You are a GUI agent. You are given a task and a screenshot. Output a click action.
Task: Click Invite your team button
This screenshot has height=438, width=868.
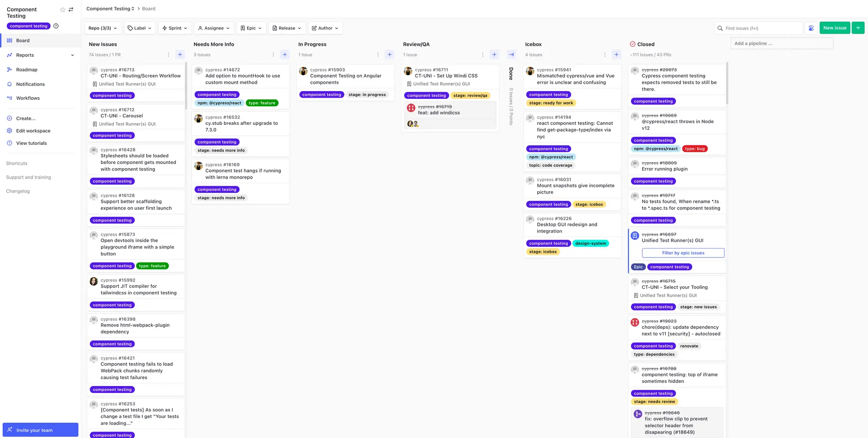coord(40,430)
